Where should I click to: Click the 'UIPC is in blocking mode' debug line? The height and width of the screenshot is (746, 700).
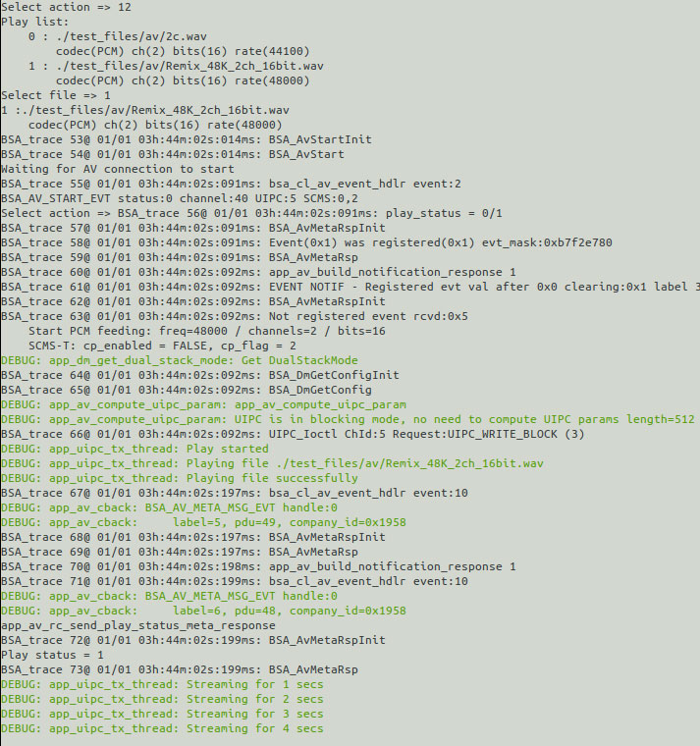tap(348, 420)
